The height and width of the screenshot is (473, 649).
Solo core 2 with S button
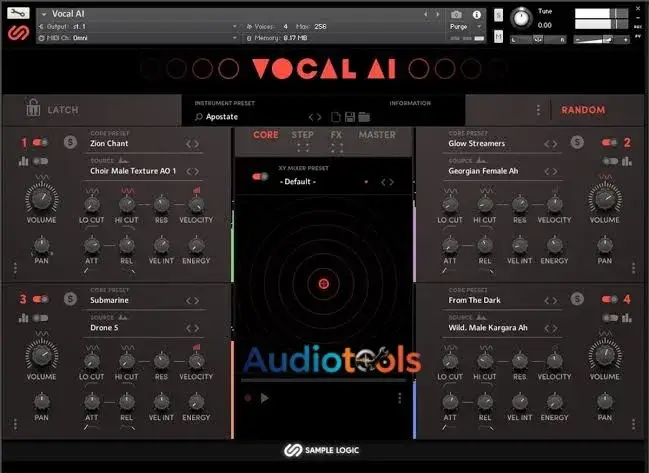[x=577, y=142]
